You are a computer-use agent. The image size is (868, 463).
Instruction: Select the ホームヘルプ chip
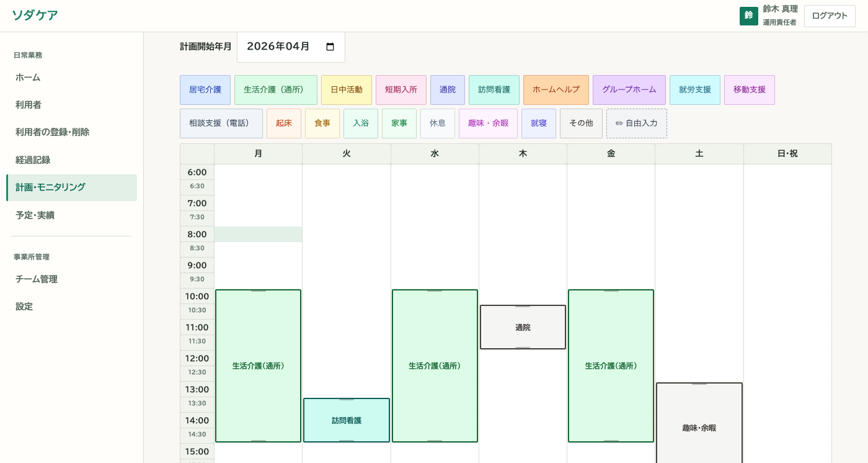(x=556, y=90)
